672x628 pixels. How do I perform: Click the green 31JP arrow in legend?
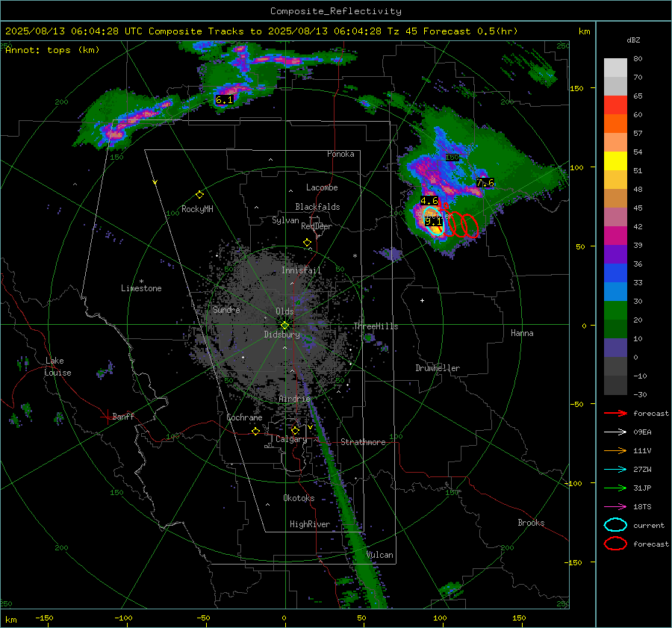[x=615, y=488]
